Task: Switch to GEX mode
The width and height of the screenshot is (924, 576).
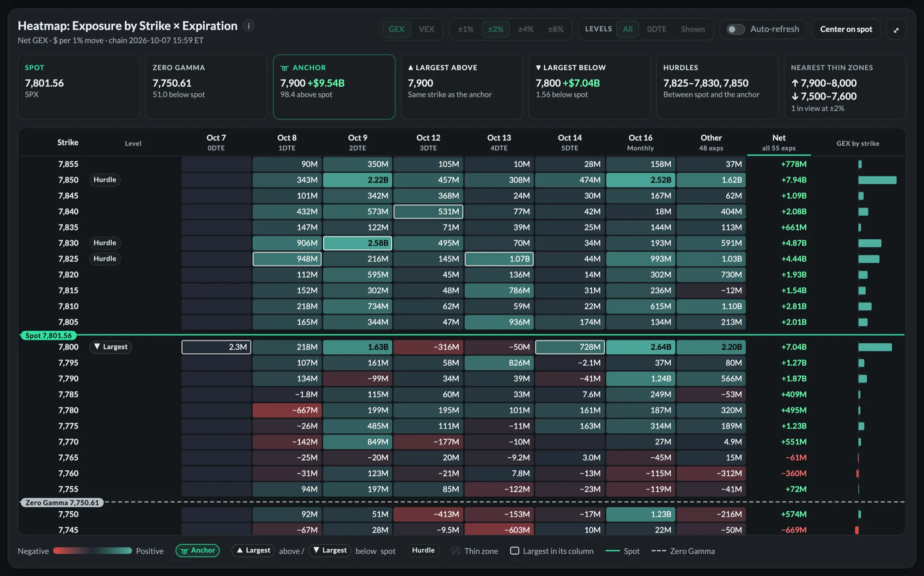Action: [396, 29]
